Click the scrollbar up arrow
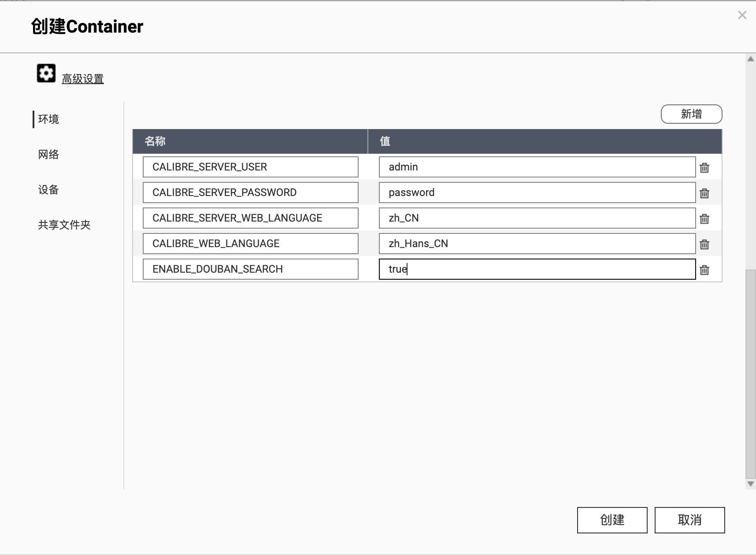Viewport: 756px width, 555px height. [751, 59]
